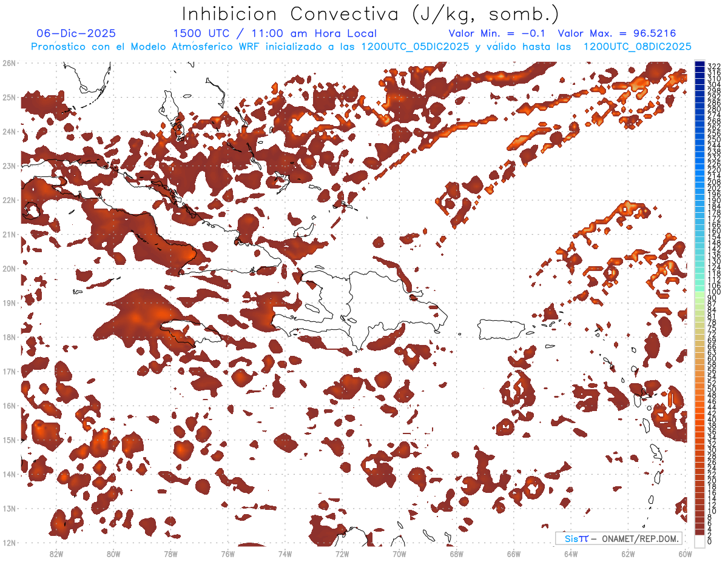Screen dimensions: 728x562
Task: Click the ONAMET/REP.DOM. credit box
Action: point(618,538)
